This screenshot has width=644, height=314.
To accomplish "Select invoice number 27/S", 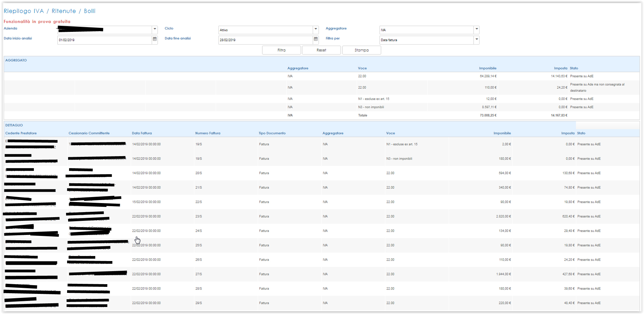I will (199, 274).
